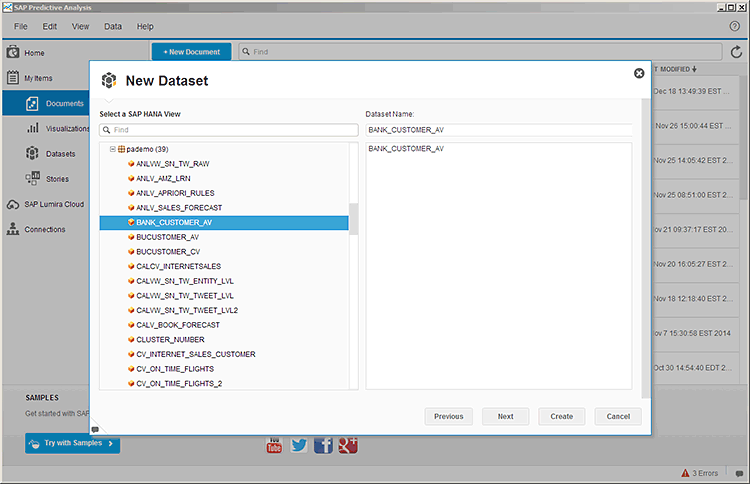This screenshot has height=484, width=750.
Task: Click the search magnifier in main Find bar
Action: [x=246, y=52]
